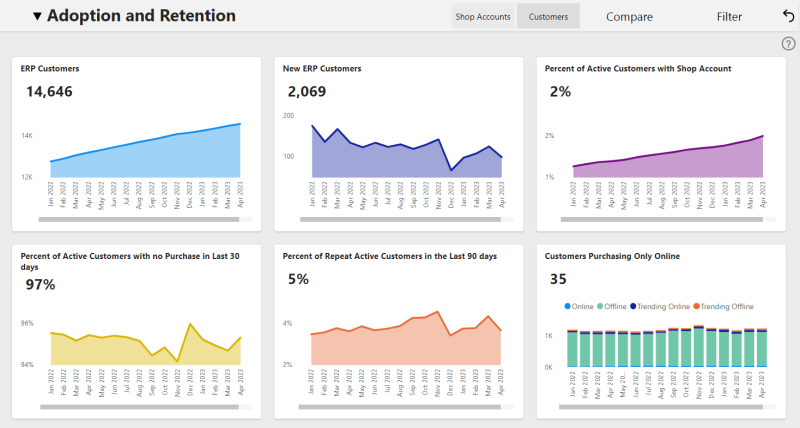
Task: Open the Compare option
Action: (x=629, y=17)
